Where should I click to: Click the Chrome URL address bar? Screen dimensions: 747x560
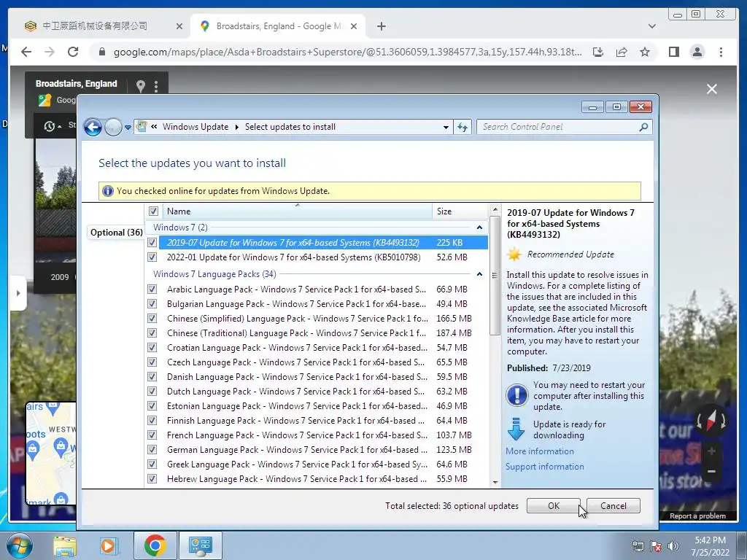point(347,52)
